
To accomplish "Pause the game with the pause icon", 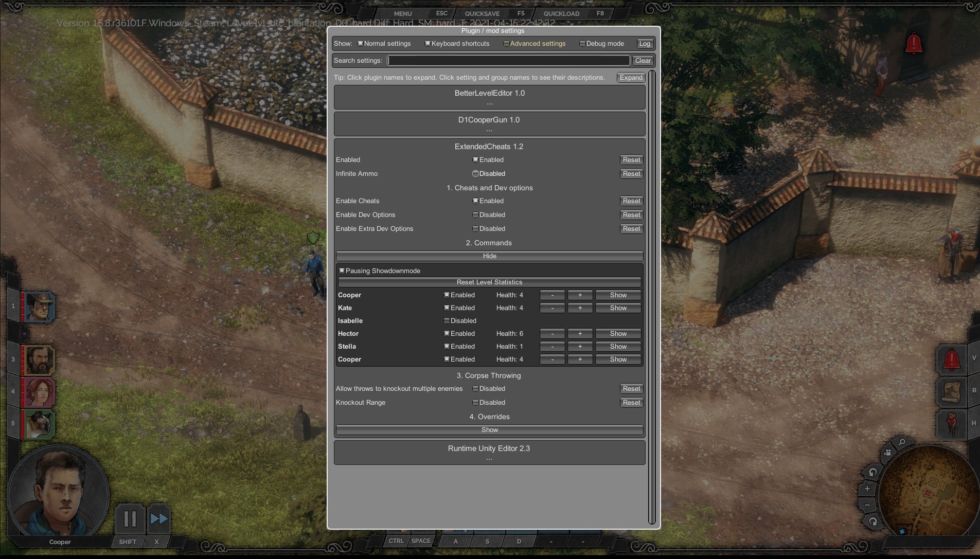I will point(130,518).
